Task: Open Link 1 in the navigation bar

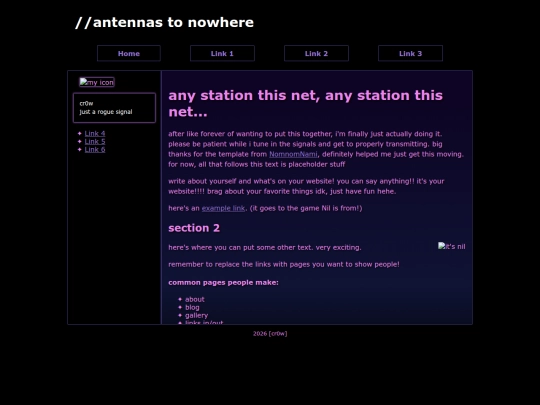Action: (222, 53)
